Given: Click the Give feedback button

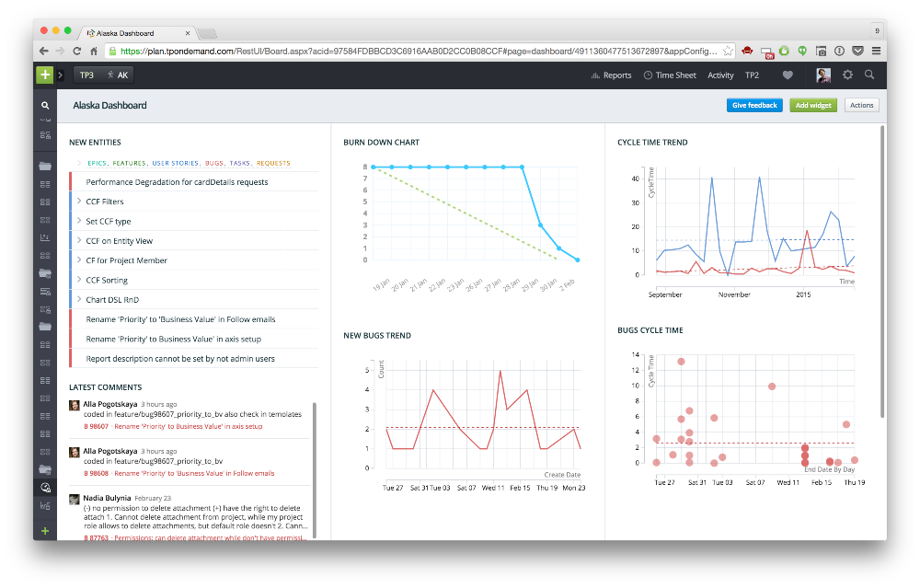Looking at the screenshot, I should pyautogui.click(x=754, y=105).
